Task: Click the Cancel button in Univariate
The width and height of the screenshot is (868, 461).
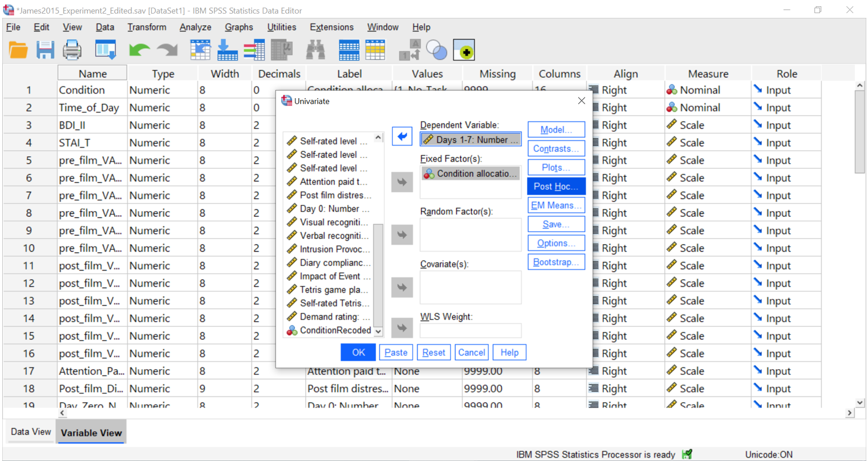Action: [x=472, y=352]
